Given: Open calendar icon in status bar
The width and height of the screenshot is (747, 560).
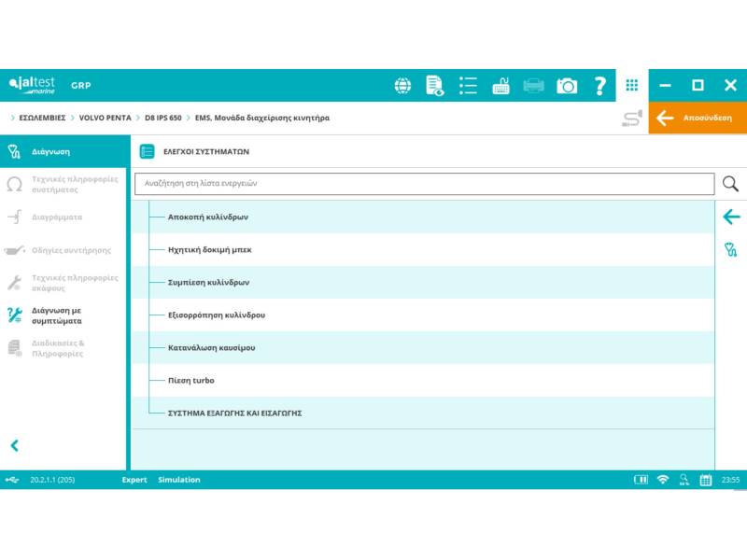Looking at the screenshot, I should pyautogui.click(x=706, y=480).
